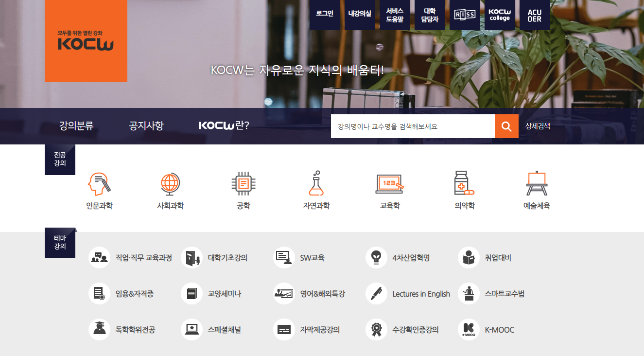Viewport: 644px width, 356px height.
Task: Open the 공지사항 menu
Action: point(146,126)
